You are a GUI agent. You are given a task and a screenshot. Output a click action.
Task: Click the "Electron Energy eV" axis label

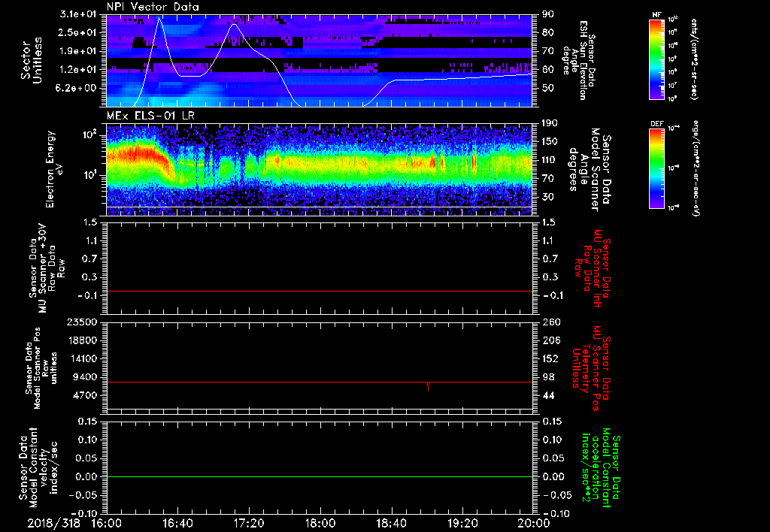(x=56, y=169)
